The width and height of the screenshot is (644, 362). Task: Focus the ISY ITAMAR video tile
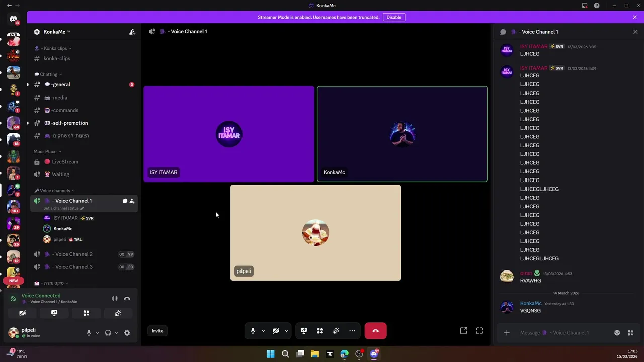(229, 134)
